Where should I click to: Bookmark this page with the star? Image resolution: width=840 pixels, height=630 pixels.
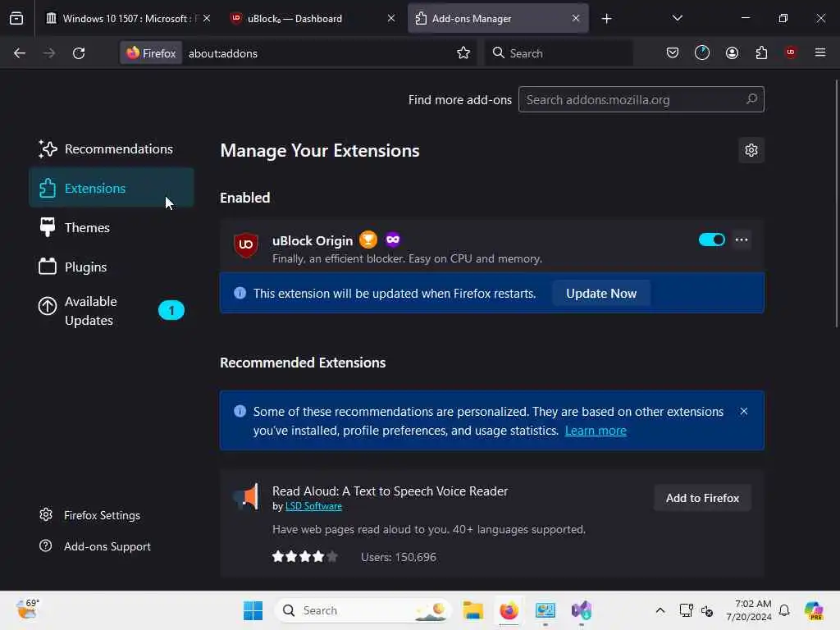(x=463, y=53)
